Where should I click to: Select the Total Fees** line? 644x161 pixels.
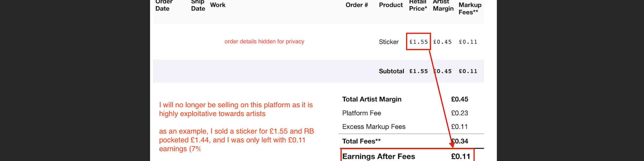pyautogui.click(x=405, y=141)
